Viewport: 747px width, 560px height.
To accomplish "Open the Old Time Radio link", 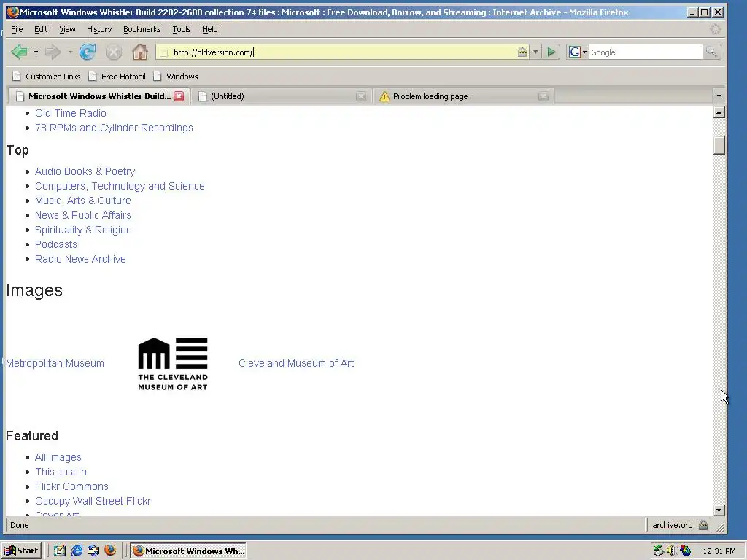I will [71, 113].
